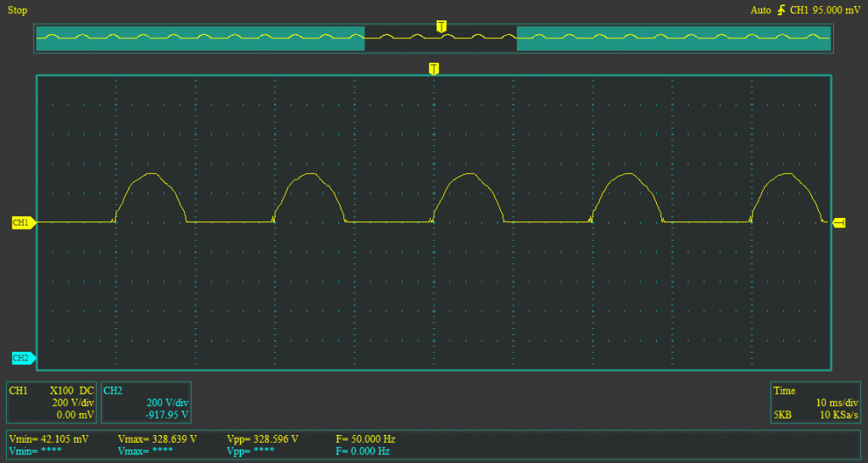Click the Stop acquisition status label
This screenshot has width=868, height=463.
tap(18, 10)
